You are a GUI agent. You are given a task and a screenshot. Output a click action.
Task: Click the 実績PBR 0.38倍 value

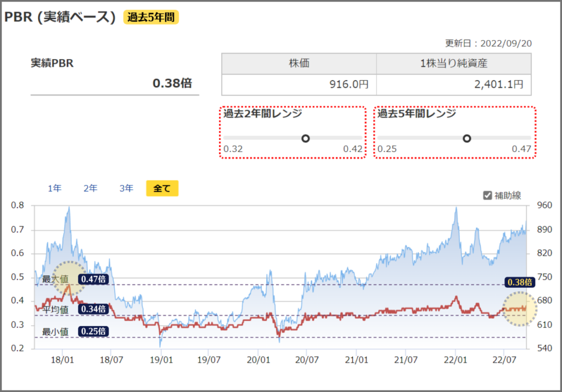tap(172, 83)
